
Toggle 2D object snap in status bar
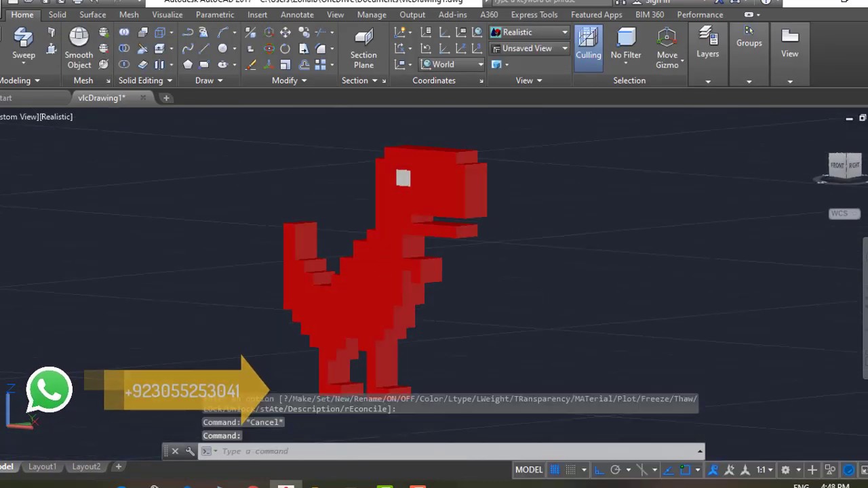coord(686,470)
